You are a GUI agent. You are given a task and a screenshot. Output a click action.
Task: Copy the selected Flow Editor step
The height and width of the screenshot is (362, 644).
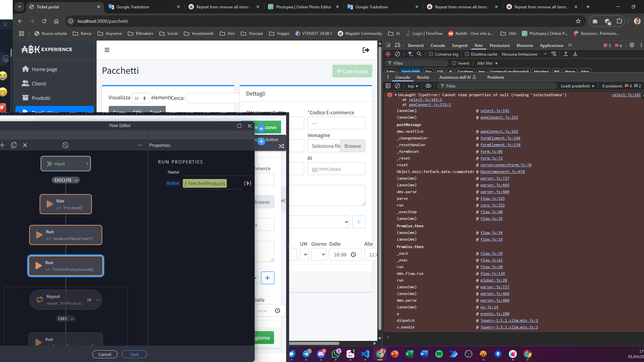[14, 145]
